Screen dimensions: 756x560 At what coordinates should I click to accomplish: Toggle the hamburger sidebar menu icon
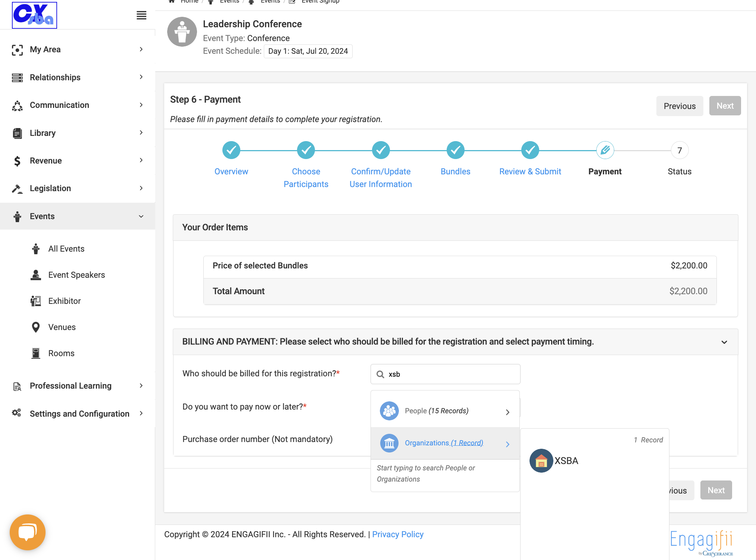pyautogui.click(x=141, y=15)
